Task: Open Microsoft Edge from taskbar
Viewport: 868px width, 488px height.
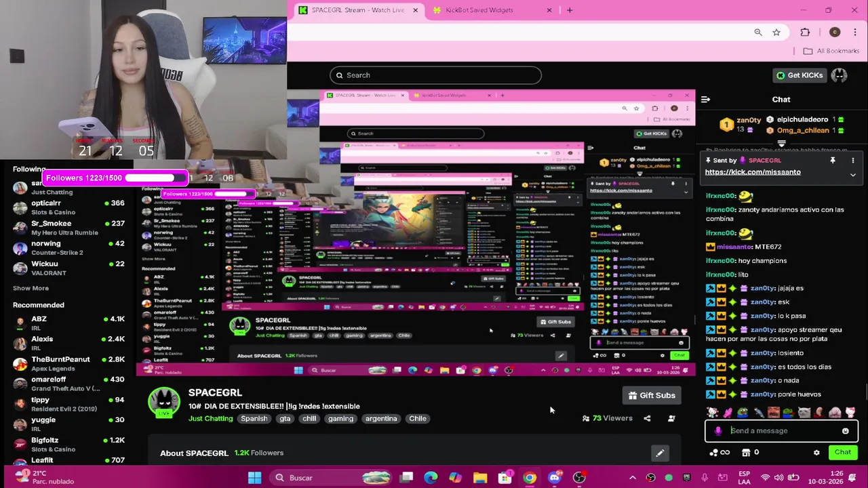Action: pos(431,478)
